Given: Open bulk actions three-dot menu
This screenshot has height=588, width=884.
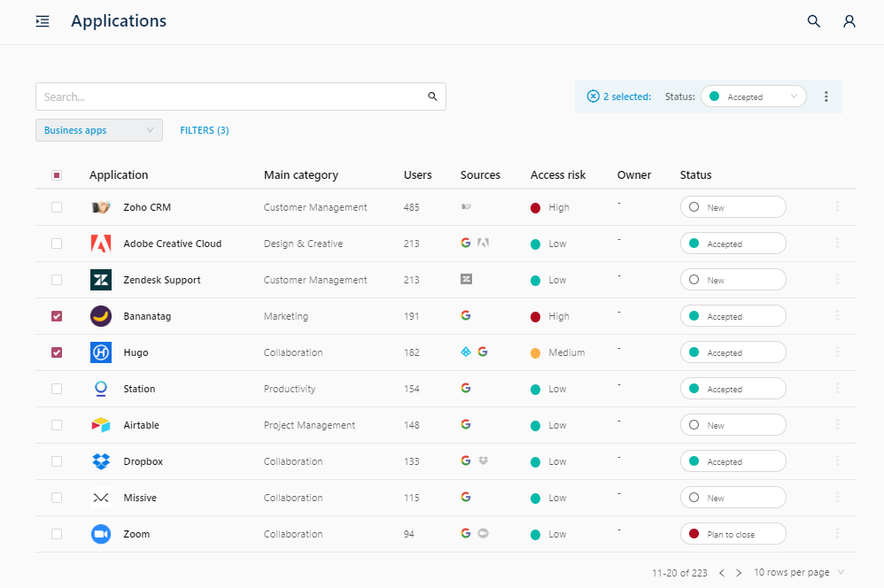Looking at the screenshot, I should click(826, 97).
